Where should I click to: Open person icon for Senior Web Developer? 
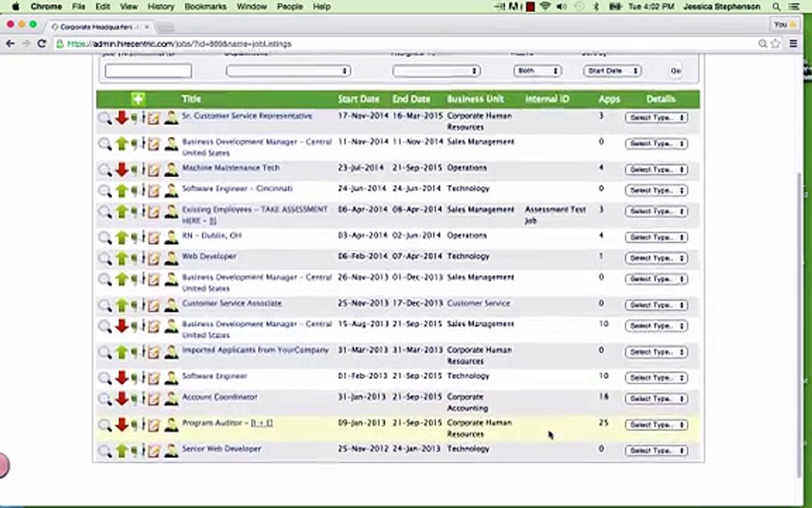pyautogui.click(x=171, y=450)
